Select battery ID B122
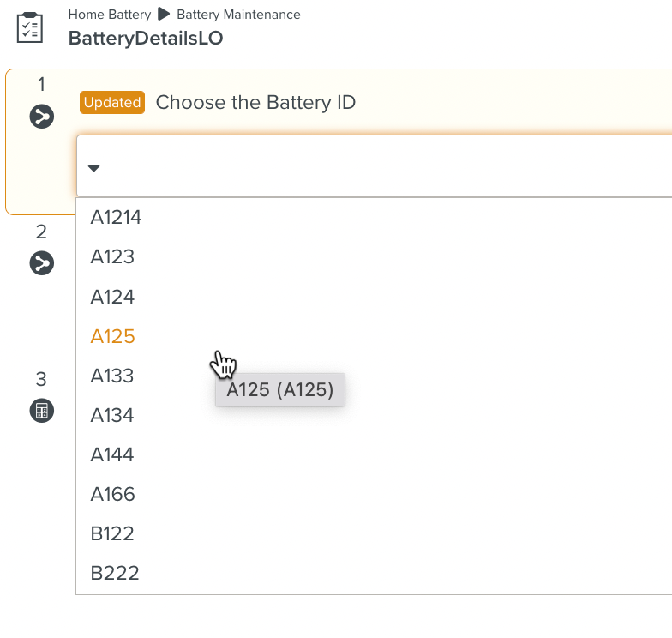Viewport: 672px width, 638px height. [112, 533]
